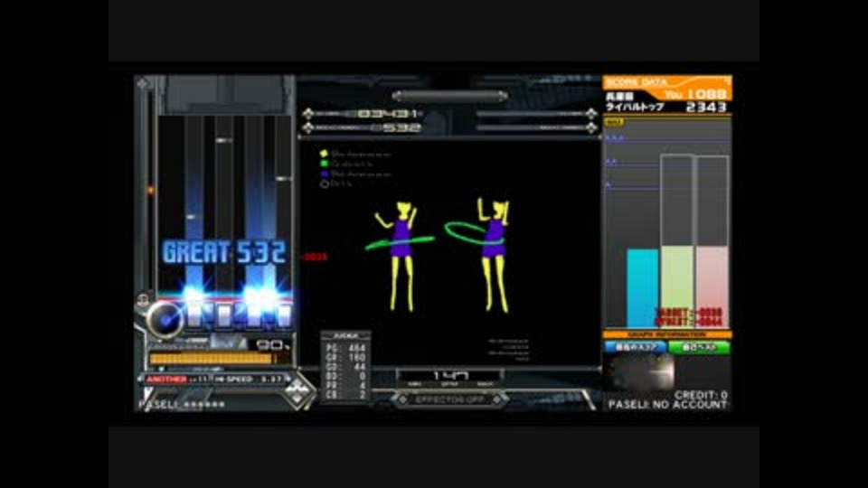Image resolution: width=868 pixels, height=488 pixels.
Task: Click the diamond emblem beside HI-SPEED
Action: [x=298, y=391]
